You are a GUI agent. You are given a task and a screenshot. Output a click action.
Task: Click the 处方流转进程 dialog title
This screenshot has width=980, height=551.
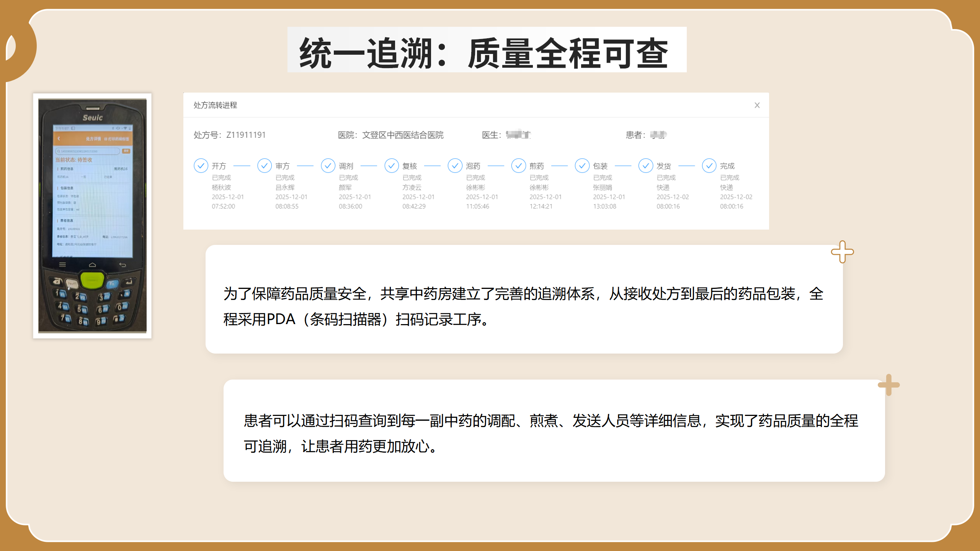tap(215, 105)
